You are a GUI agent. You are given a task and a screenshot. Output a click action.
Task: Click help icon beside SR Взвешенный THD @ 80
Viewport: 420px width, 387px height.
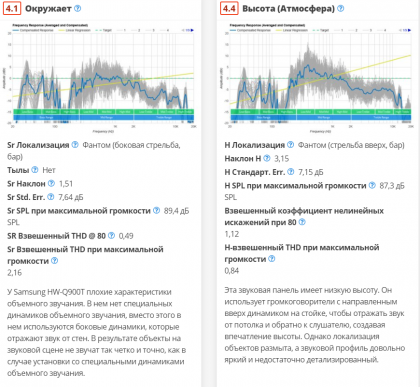coord(111,235)
